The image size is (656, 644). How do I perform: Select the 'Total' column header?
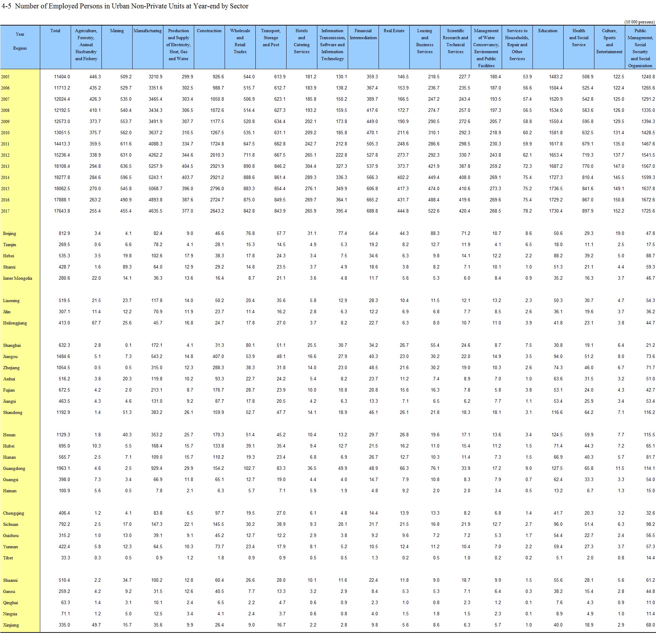(x=55, y=31)
